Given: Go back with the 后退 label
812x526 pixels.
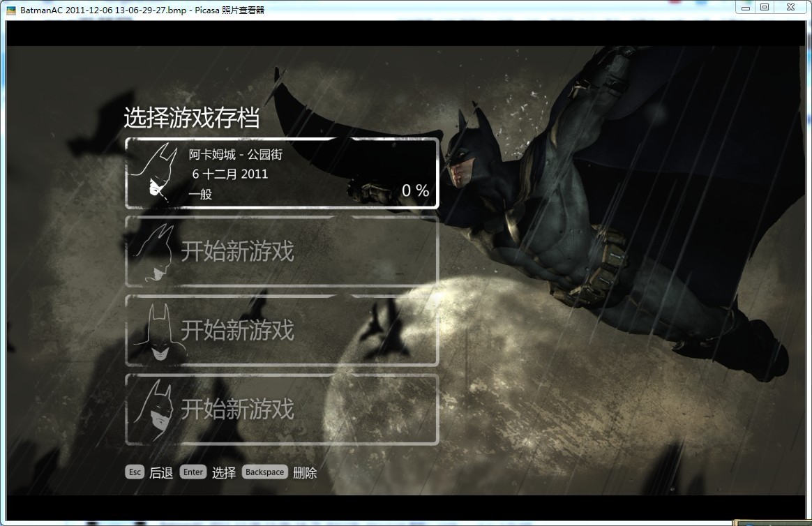Looking at the screenshot, I should [x=161, y=473].
